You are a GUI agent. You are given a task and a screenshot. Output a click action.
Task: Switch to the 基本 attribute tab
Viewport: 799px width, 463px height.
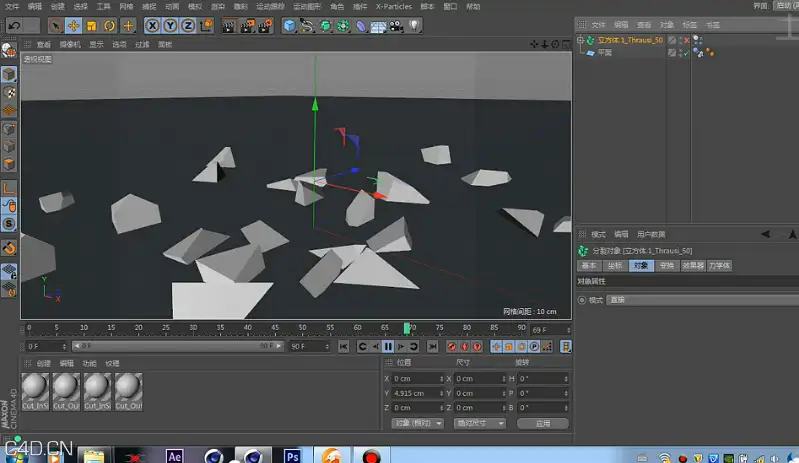tap(589, 265)
